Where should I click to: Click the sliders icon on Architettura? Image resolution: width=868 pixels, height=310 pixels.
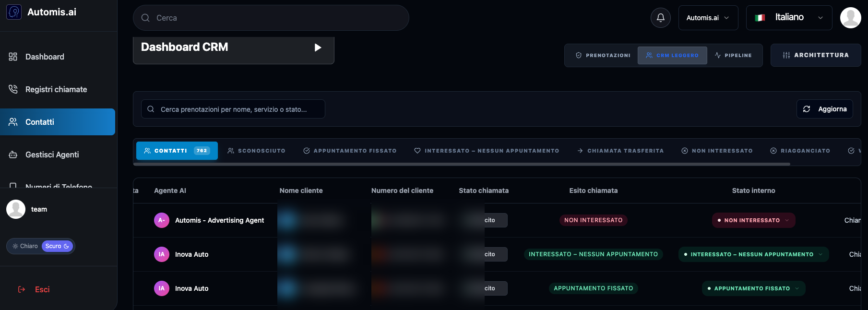click(x=786, y=55)
